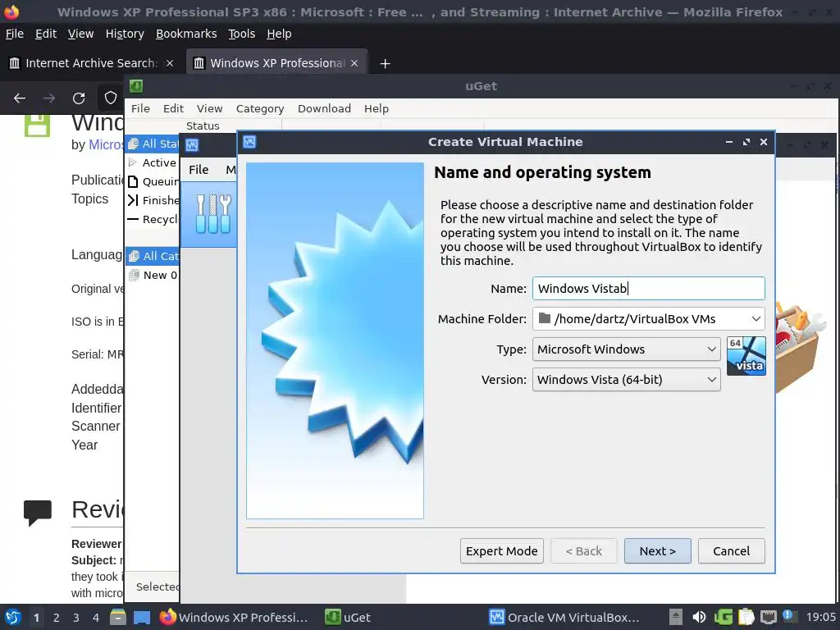Reload the page in Firefox
Viewport: 840px width, 630px height.
[x=79, y=98]
